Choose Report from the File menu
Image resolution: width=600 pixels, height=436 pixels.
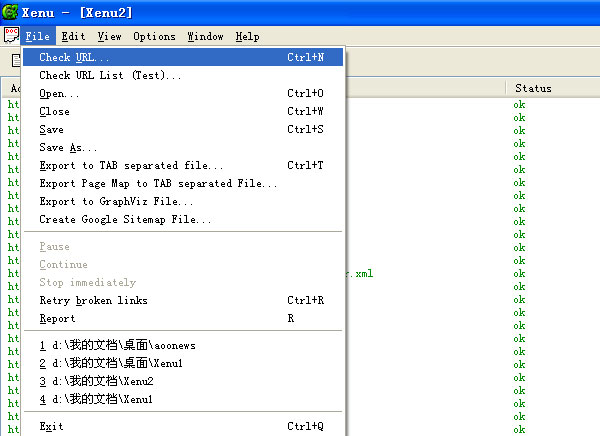pos(183,318)
